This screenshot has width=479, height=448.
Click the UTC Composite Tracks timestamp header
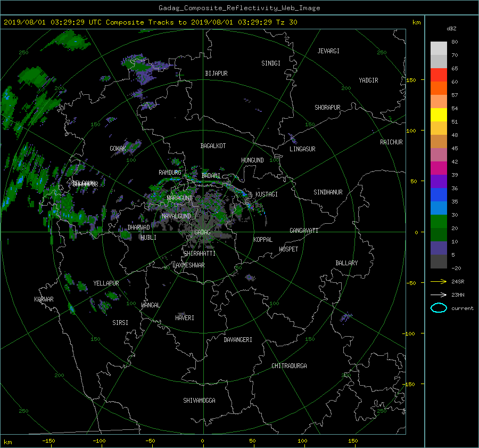point(150,22)
